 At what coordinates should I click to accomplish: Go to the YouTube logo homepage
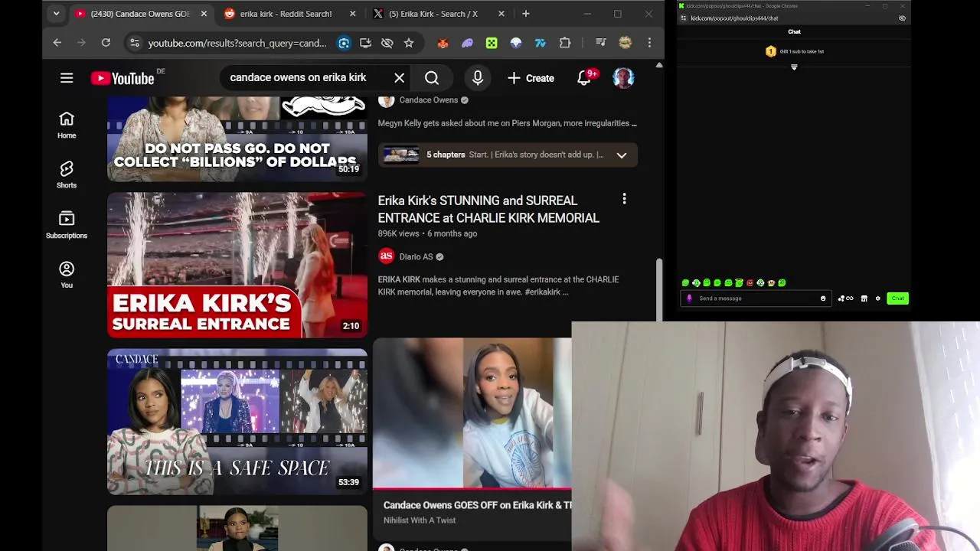click(x=122, y=78)
